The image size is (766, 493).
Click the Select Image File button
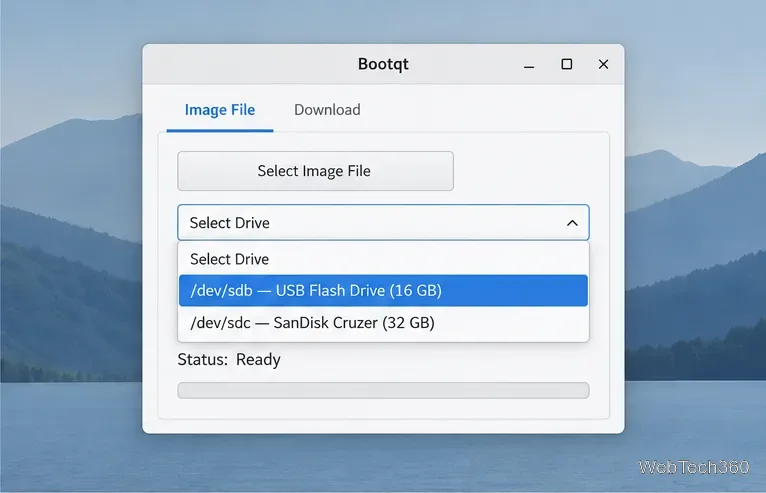click(316, 171)
